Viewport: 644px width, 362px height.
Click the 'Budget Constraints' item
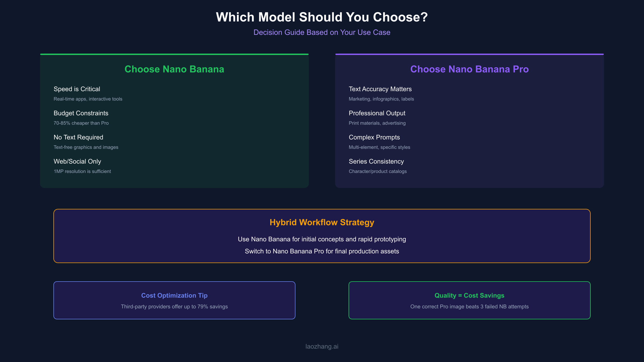point(81,113)
